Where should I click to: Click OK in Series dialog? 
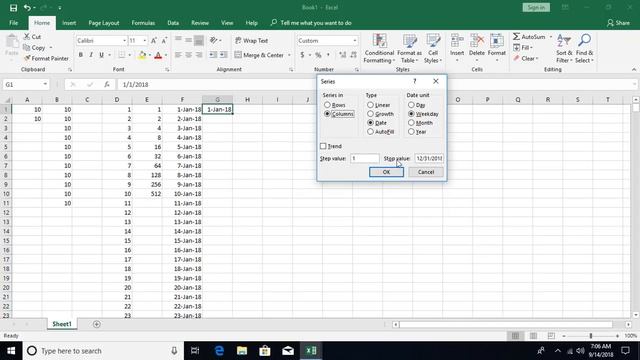pos(386,172)
